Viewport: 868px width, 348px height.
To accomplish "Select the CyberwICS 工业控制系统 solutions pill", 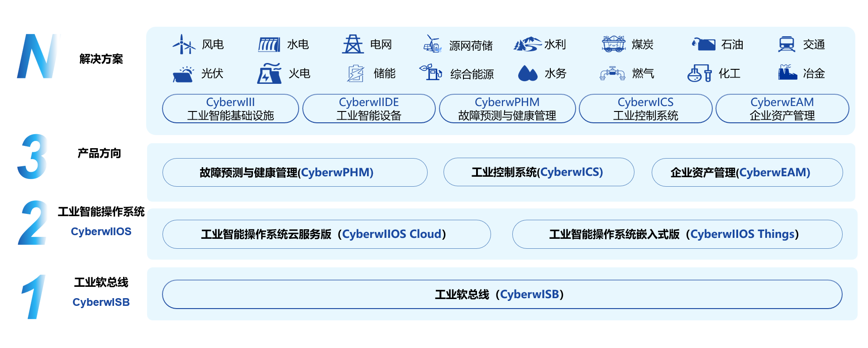I will pyautogui.click(x=646, y=109).
